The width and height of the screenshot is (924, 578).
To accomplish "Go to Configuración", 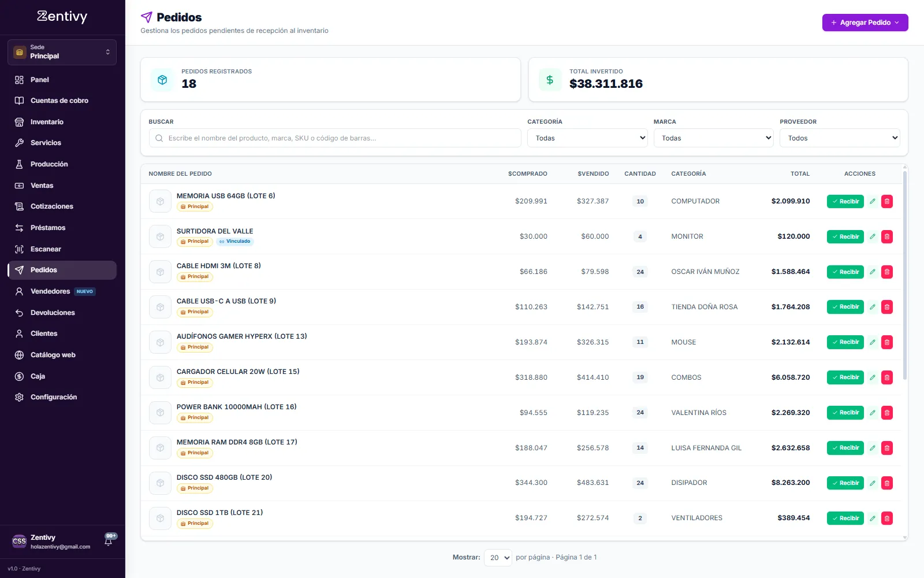I will 62,397.
